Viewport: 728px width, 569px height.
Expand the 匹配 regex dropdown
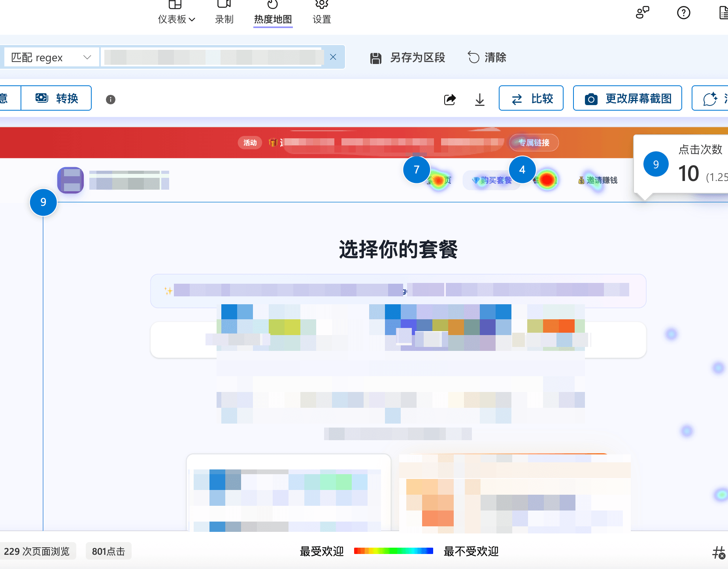[51, 57]
